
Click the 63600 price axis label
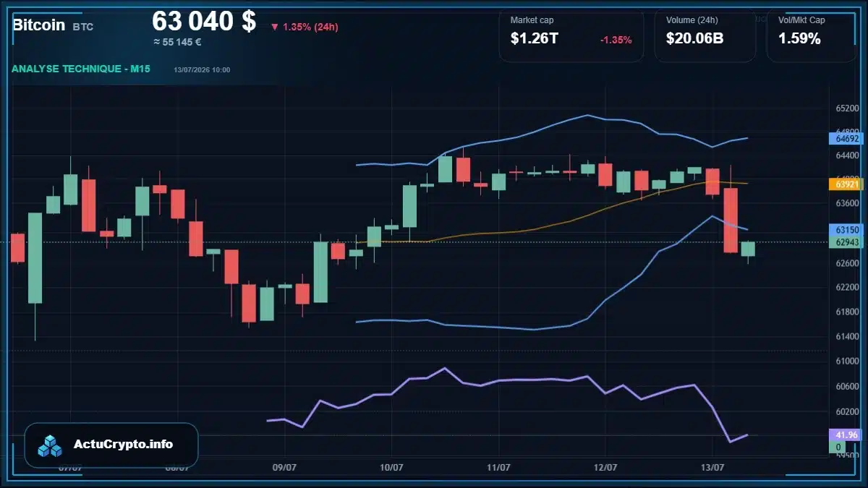click(846, 203)
